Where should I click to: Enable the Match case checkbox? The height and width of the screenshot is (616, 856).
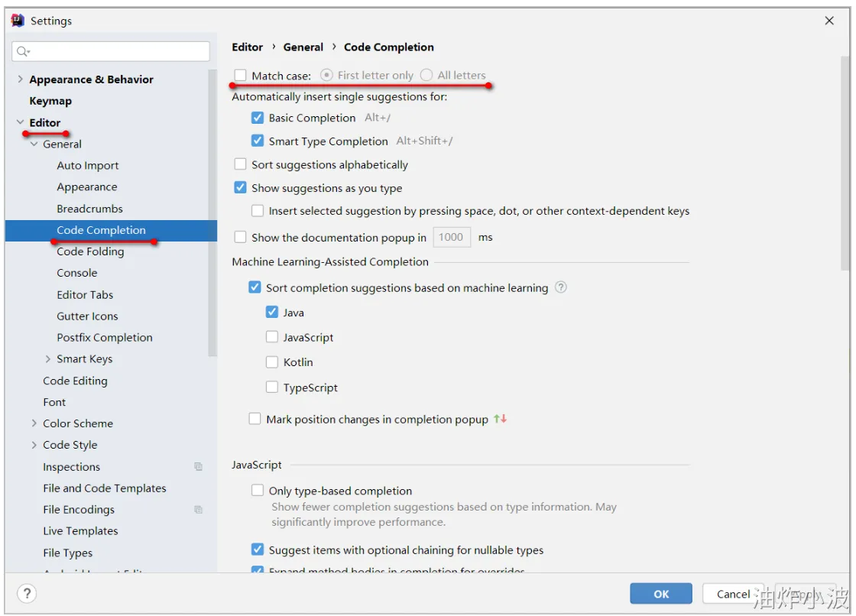240,75
